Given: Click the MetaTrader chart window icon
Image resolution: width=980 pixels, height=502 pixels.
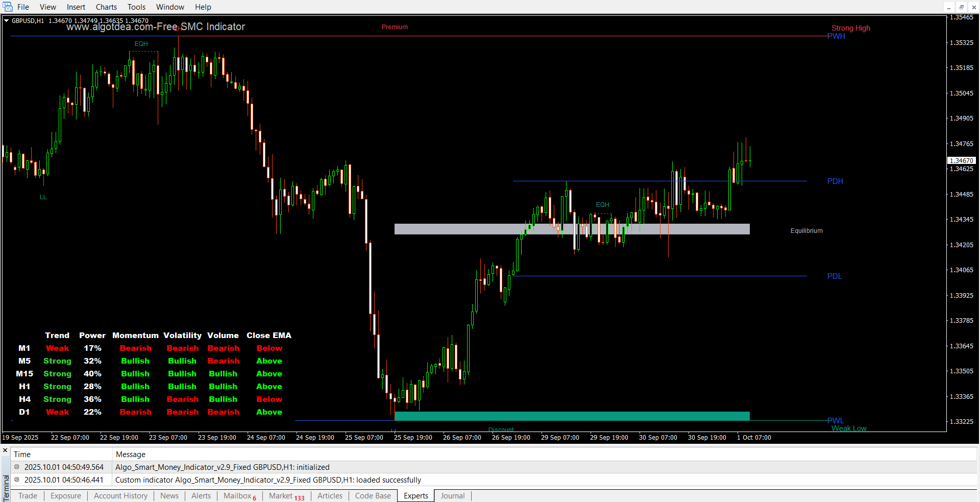Looking at the screenshot, I should 8,7.
